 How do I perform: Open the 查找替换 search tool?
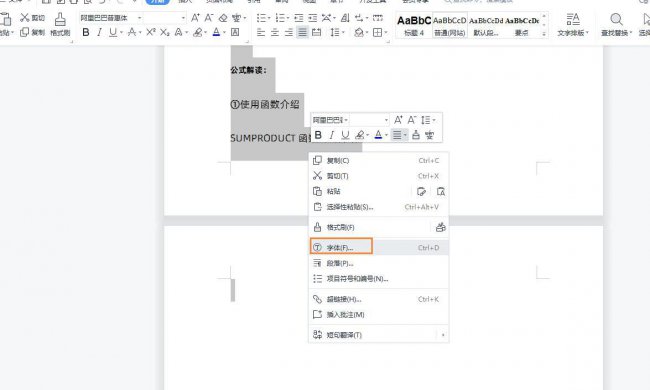click(616, 24)
